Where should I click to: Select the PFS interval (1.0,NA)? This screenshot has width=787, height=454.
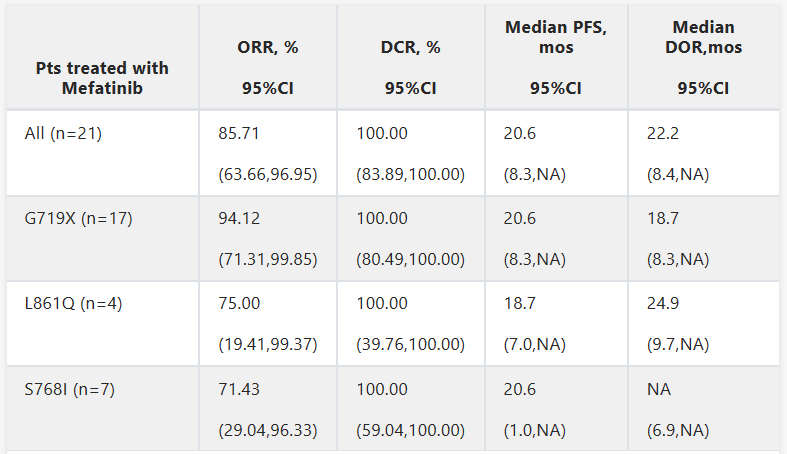[535, 431]
